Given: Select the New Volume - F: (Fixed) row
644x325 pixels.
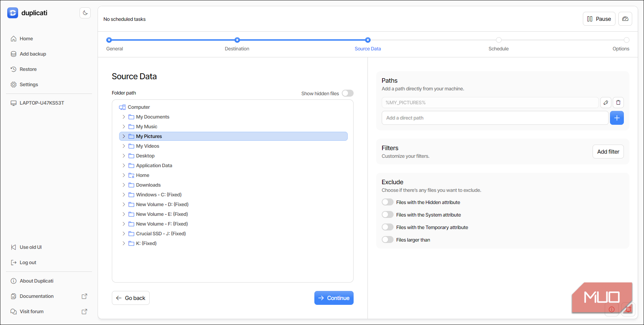Looking at the screenshot, I should pyautogui.click(x=233, y=224).
